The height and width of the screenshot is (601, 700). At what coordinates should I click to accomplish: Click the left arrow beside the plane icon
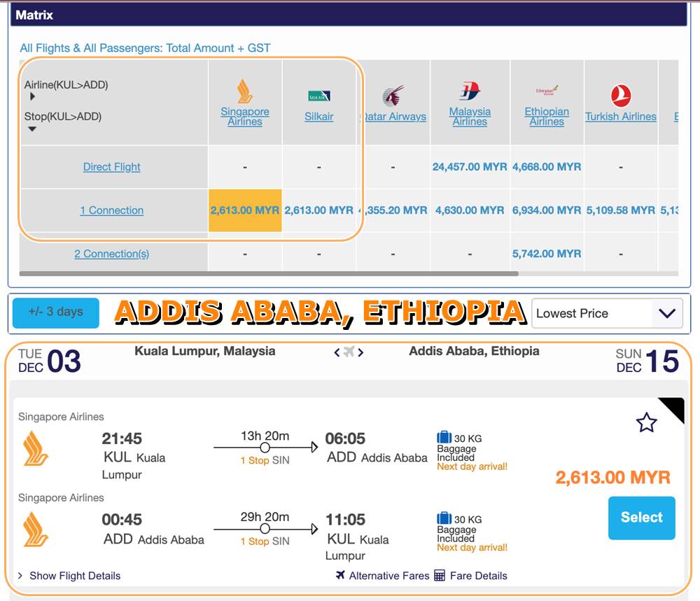point(337,352)
